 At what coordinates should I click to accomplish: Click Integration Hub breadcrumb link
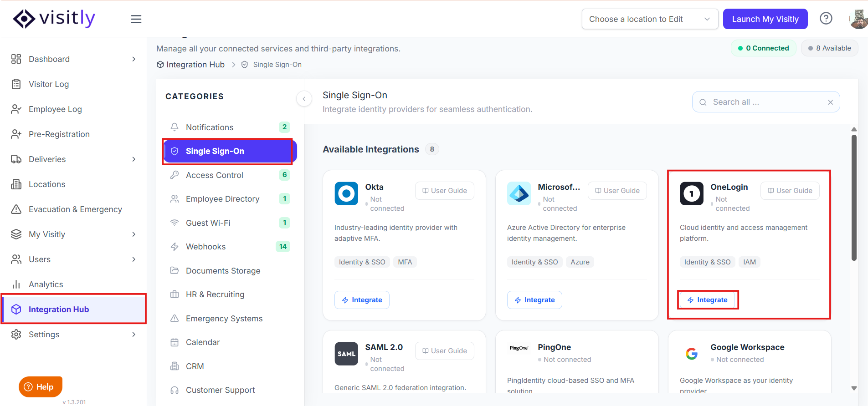click(x=191, y=65)
